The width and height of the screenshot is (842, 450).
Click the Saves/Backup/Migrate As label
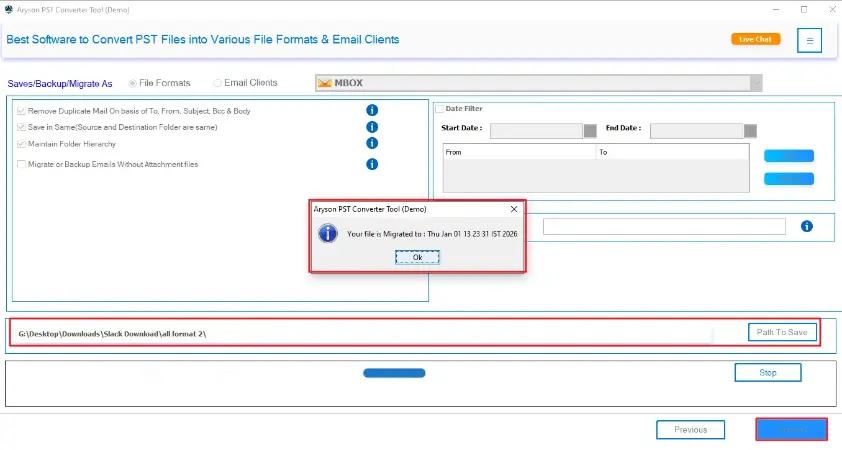60,84
